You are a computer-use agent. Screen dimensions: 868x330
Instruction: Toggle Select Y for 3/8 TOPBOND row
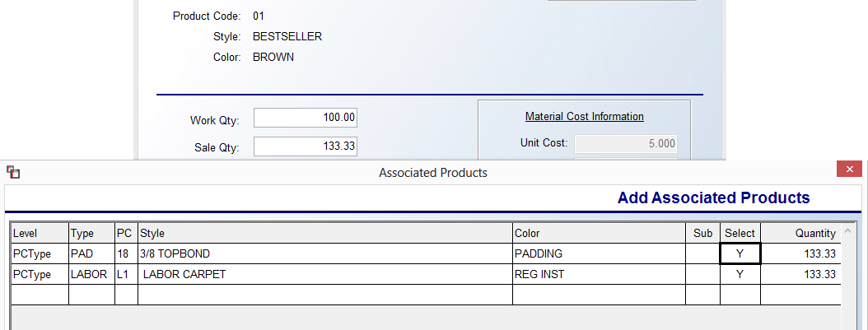[x=740, y=253]
